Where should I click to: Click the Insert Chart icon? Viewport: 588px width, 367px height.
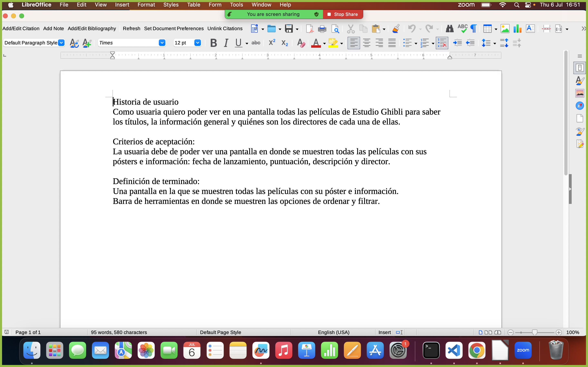click(517, 29)
